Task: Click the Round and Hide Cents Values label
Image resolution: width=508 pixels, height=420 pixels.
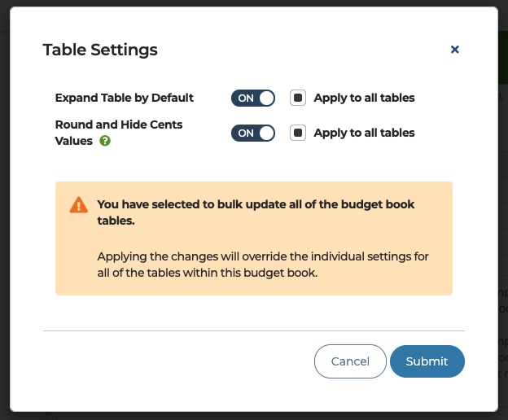Action: coord(119,133)
